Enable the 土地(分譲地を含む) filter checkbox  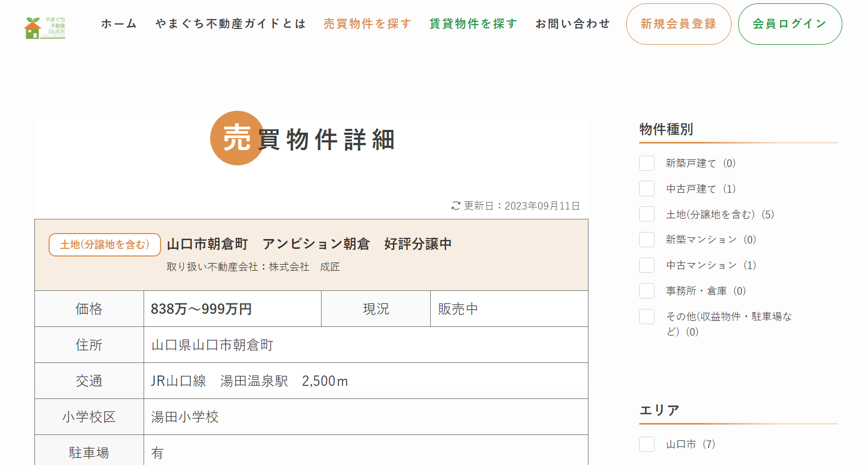tap(647, 214)
